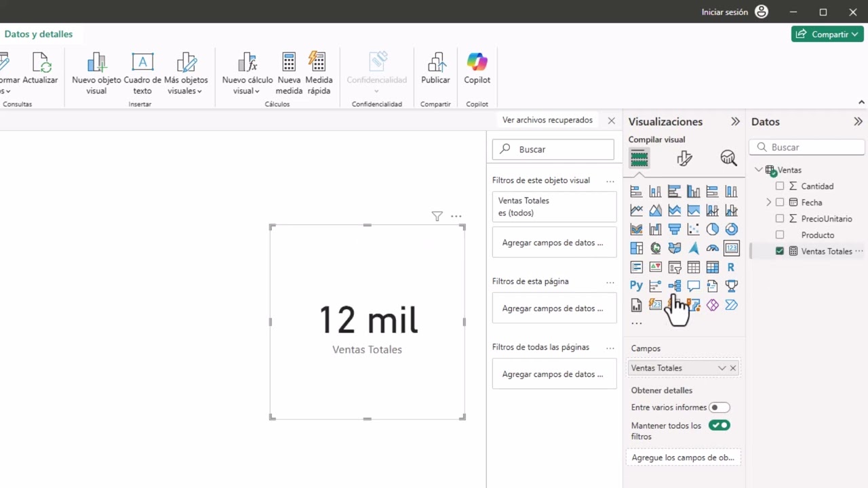Viewport: 868px width, 488px height.
Task: Open the filter icon above the card visual
Action: tap(437, 216)
